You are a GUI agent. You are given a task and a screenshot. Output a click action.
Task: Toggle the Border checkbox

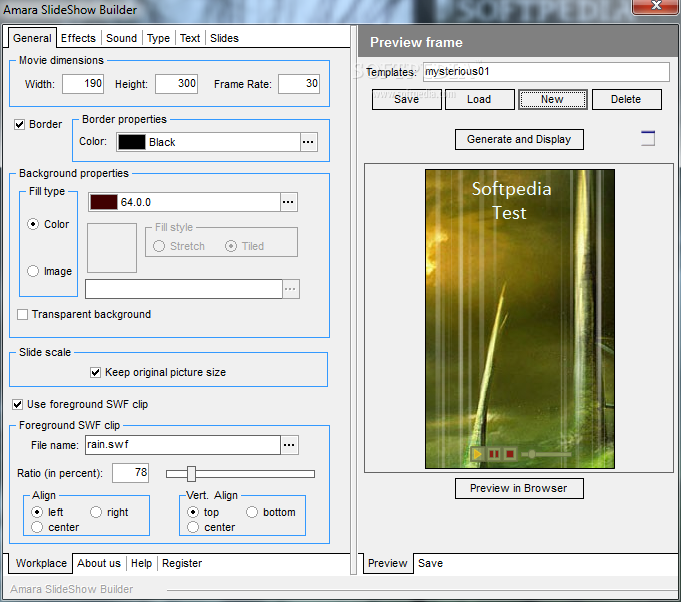(x=20, y=125)
